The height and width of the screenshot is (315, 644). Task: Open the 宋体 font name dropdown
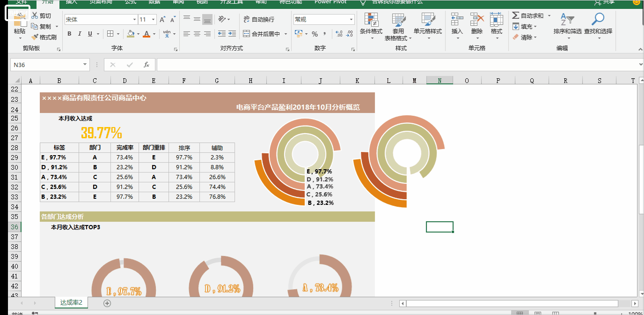click(135, 20)
